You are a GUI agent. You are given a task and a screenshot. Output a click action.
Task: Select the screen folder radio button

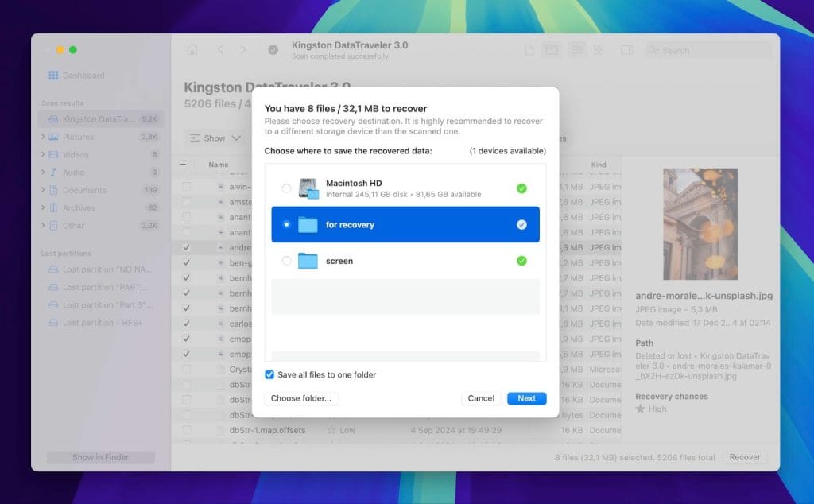286,261
